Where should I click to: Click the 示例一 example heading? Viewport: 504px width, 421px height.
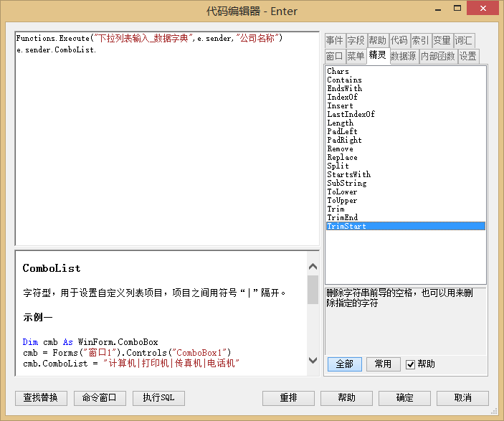click(x=37, y=318)
